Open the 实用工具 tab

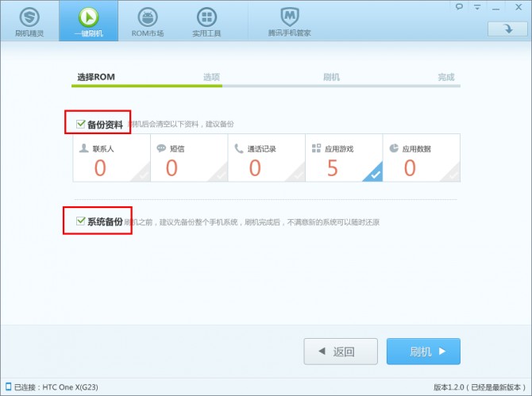[x=206, y=21]
